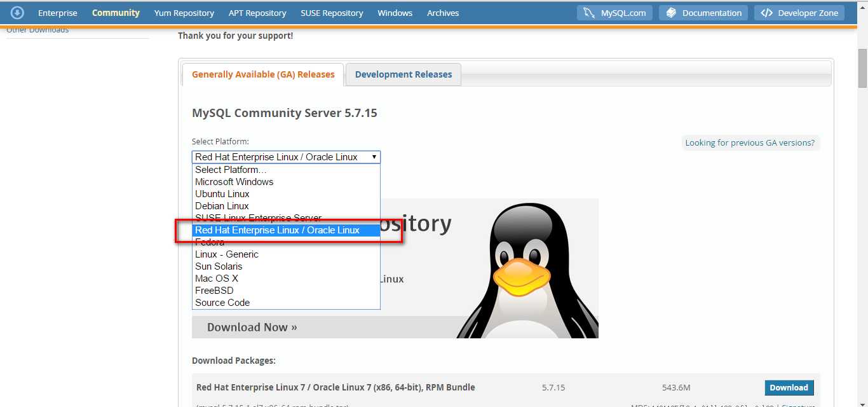Choose Source Code platform option
The width and height of the screenshot is (868, 407).
coord(286,303)
